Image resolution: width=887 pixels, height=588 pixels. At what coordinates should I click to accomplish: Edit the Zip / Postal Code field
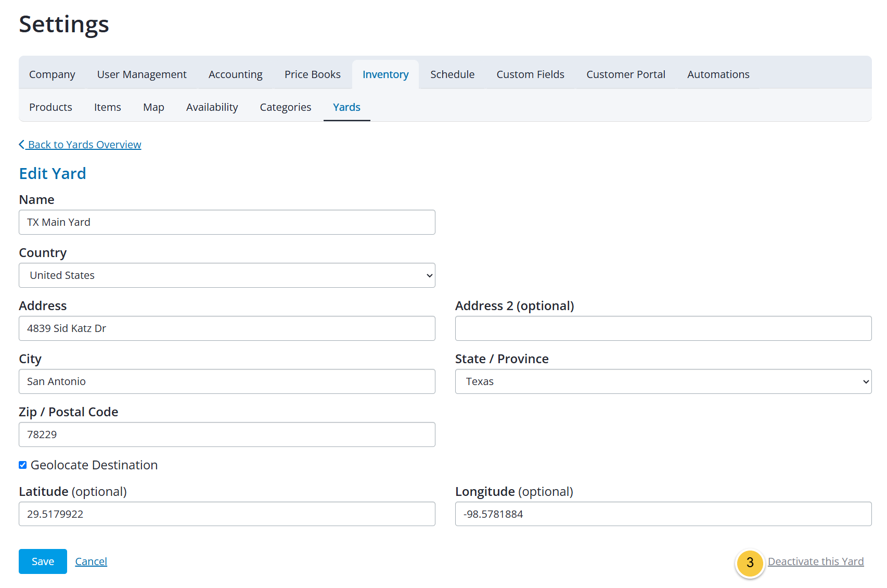coord(227,434)
